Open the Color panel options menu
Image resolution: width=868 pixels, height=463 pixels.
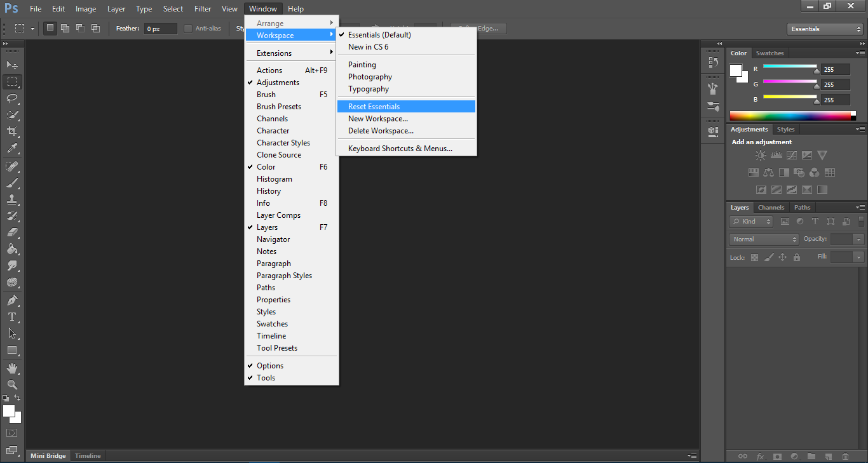click(x=860, y=53)
